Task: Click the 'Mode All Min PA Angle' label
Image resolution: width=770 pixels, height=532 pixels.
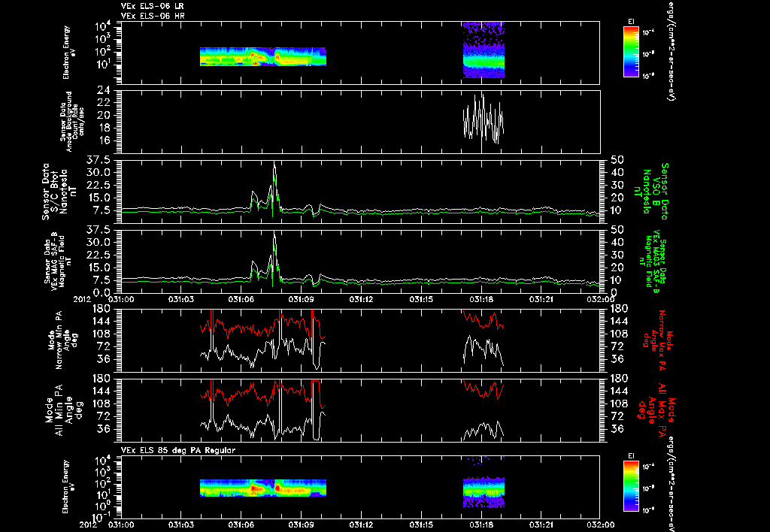Action: pyautogui.click(x=63, y=410)
